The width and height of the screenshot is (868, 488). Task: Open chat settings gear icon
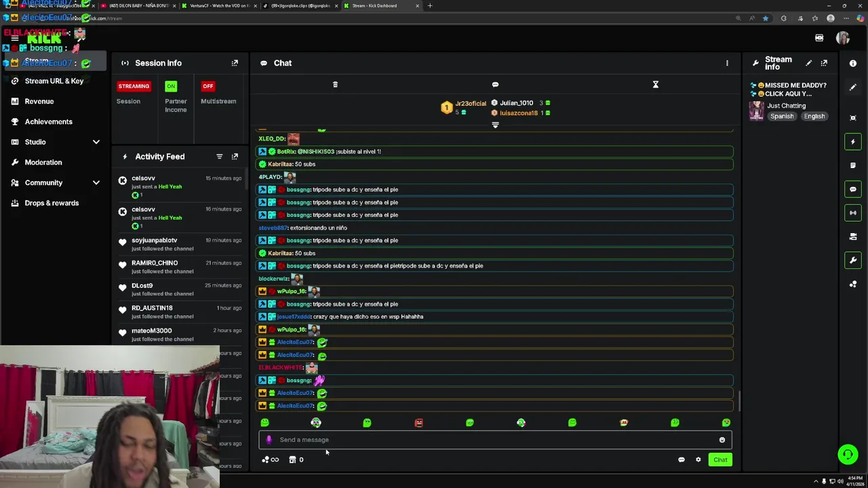point(698,460)
